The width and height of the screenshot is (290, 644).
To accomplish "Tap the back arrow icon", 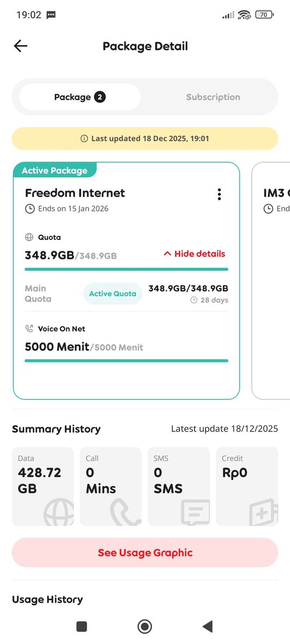I will coord(20,46).
